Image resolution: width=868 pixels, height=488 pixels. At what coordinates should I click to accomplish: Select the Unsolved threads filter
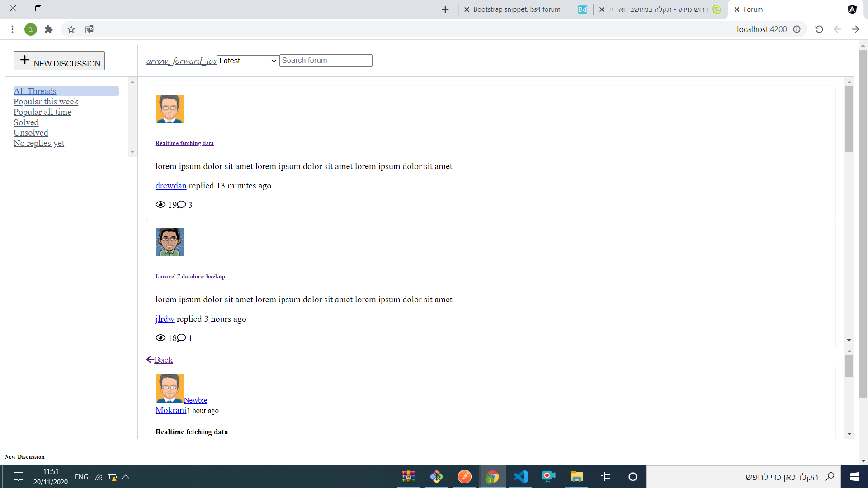[x=31, y=133]
